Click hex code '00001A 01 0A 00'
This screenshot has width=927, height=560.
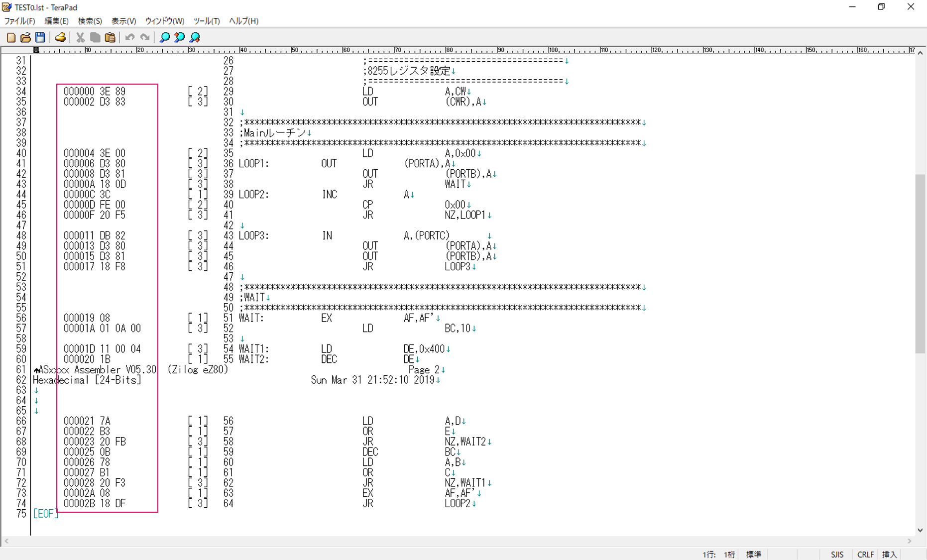pos(102,328)
